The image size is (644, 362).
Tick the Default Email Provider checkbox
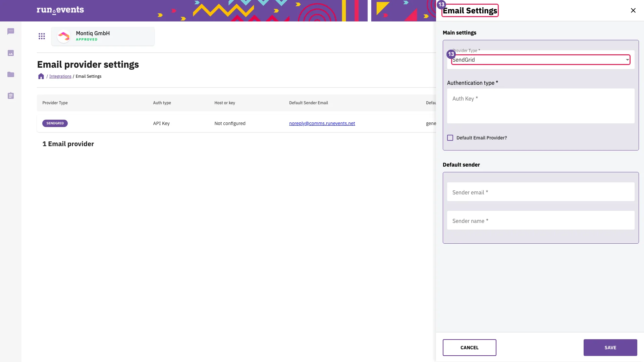coord(450,138)
